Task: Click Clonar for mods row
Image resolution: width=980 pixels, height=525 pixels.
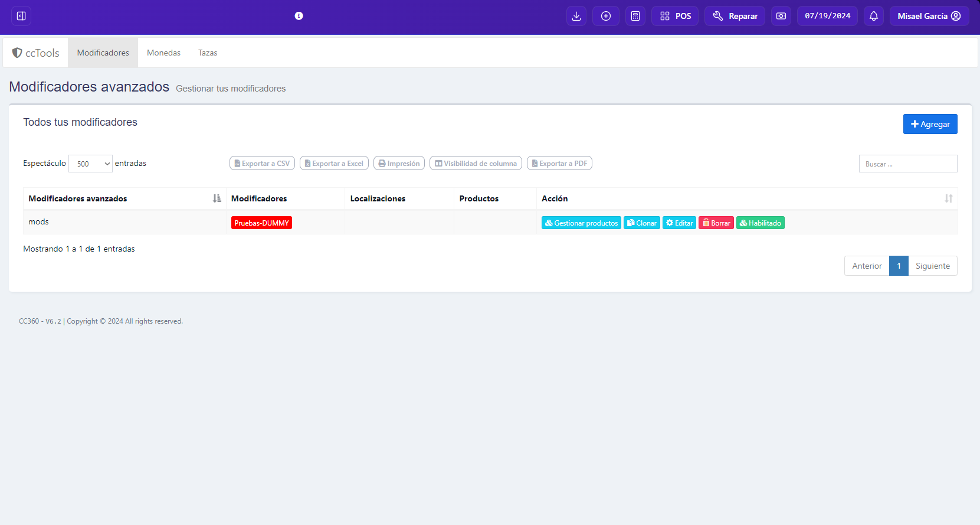Action: coord(642,223)
